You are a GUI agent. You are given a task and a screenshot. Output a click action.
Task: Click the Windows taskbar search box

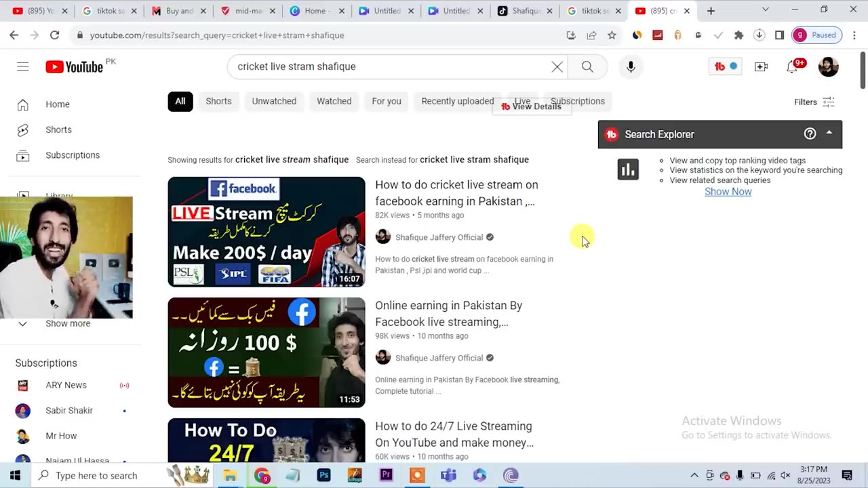tap(97, 475)
